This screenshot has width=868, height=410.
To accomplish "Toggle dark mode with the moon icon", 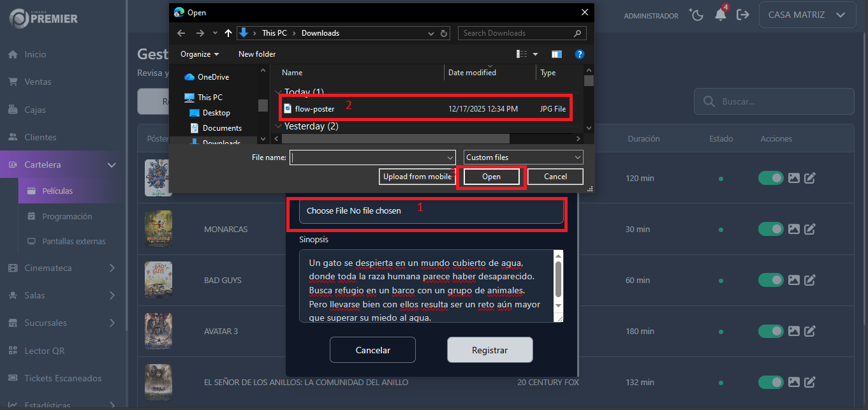I will (696, 14).
